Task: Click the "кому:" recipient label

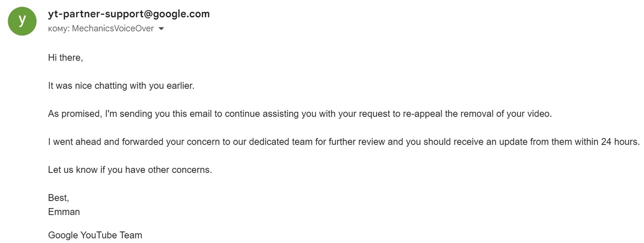Action: 59,29
